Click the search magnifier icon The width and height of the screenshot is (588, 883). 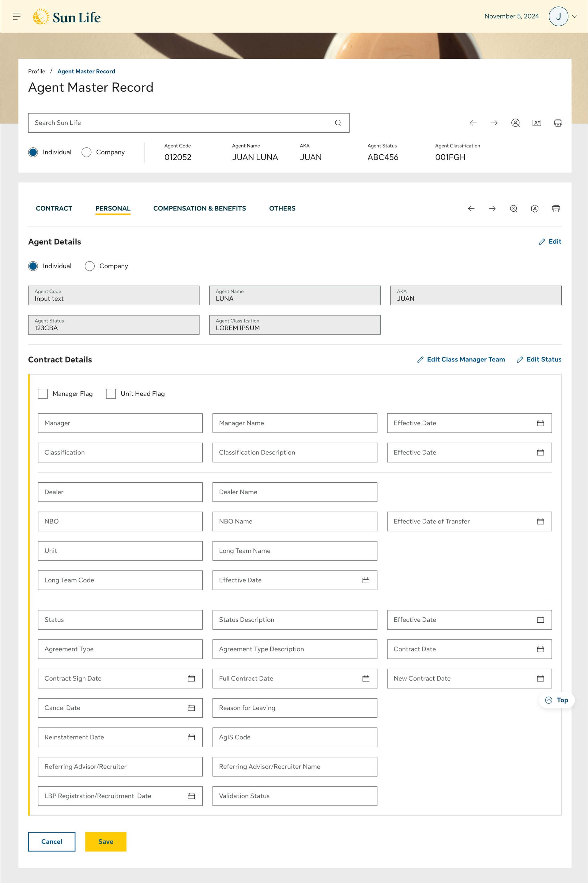pyautogui.click(x=338, y=123)
